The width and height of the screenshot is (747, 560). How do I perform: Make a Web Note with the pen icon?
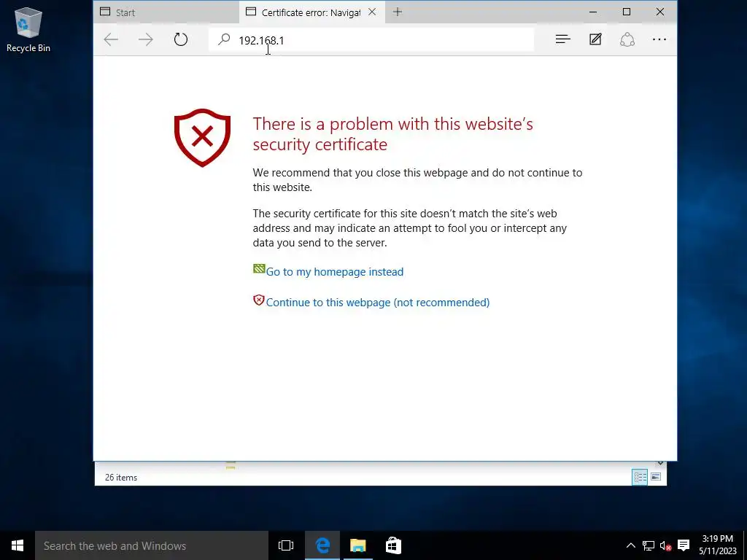point(595,39)
